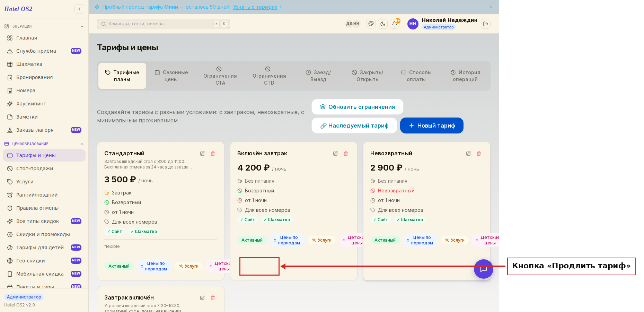Edit the Стандартный tariff with pencil icon
The height and width of the screenshot is (312, 644).
202,154
